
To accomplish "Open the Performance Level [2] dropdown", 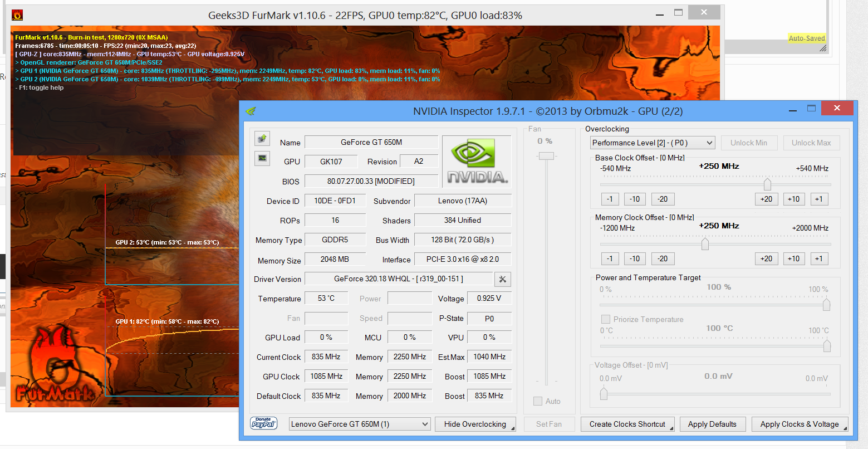I will (x=653, y=143).
